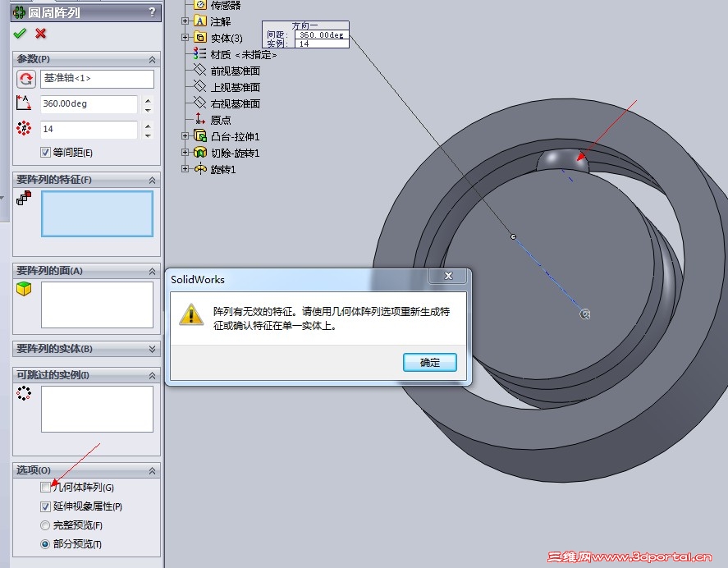
Task: Select the 实体(3) solid bodies folder
Action: pos(226,38)
